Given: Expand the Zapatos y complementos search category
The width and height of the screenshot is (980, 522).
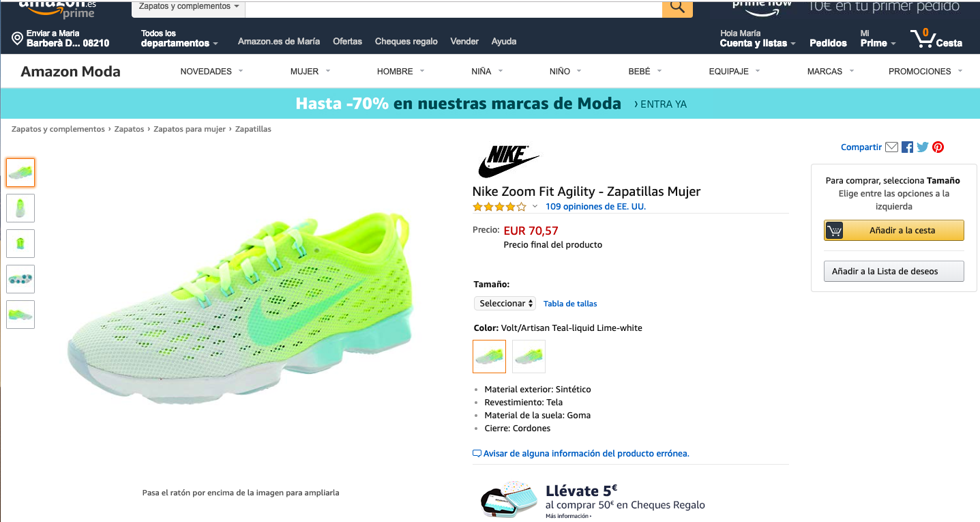Looking at the screenshot, I should click(189, 6).
